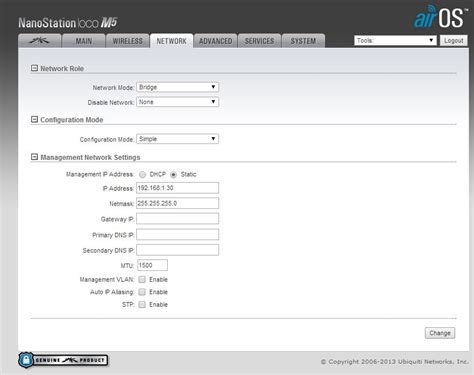The height and width of the screenshot is (375, 474).
Task: Click the Logout button
Action: [453, 40]
